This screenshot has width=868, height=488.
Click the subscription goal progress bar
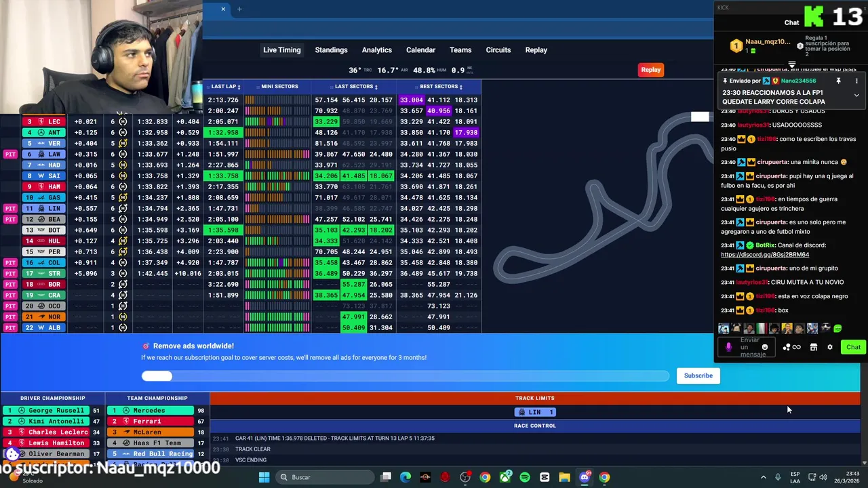405,375
